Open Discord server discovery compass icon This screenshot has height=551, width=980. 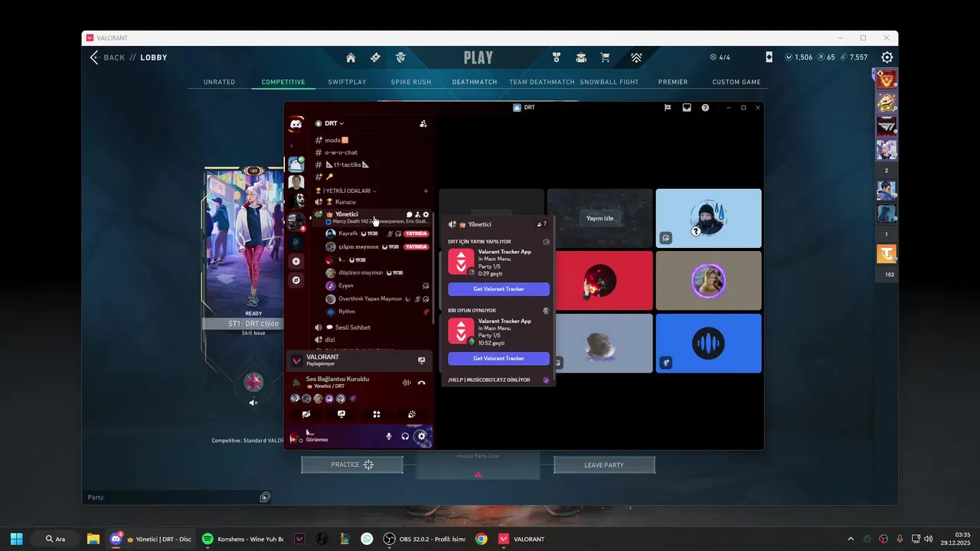coord(296,280)
